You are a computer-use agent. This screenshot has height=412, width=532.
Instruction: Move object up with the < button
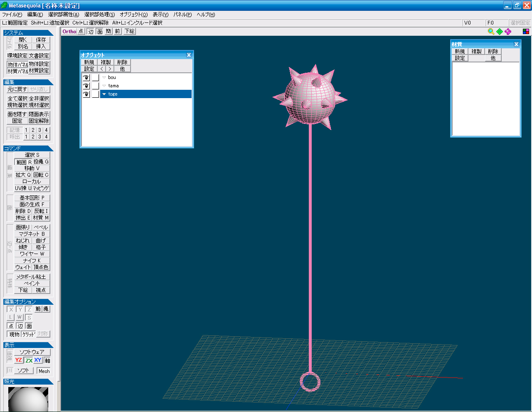[102, 69]
